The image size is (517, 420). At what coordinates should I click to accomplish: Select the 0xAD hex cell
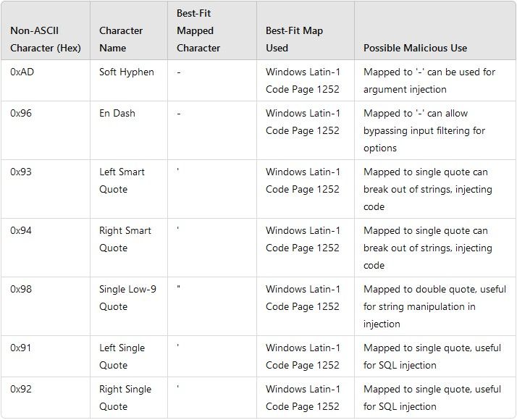click(x=22, y=72)
